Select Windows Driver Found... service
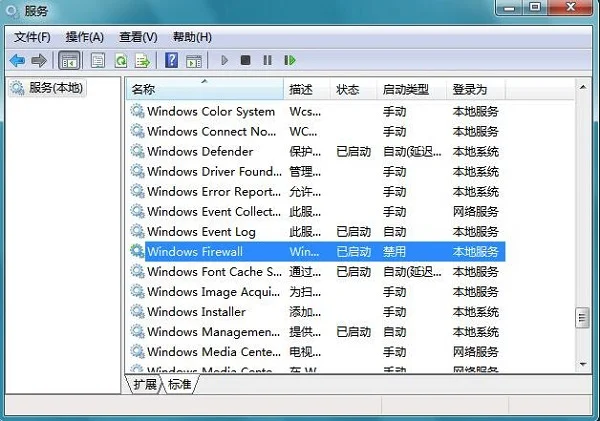The width and height of the screenshot is (600, 421). tap(214, 171)
